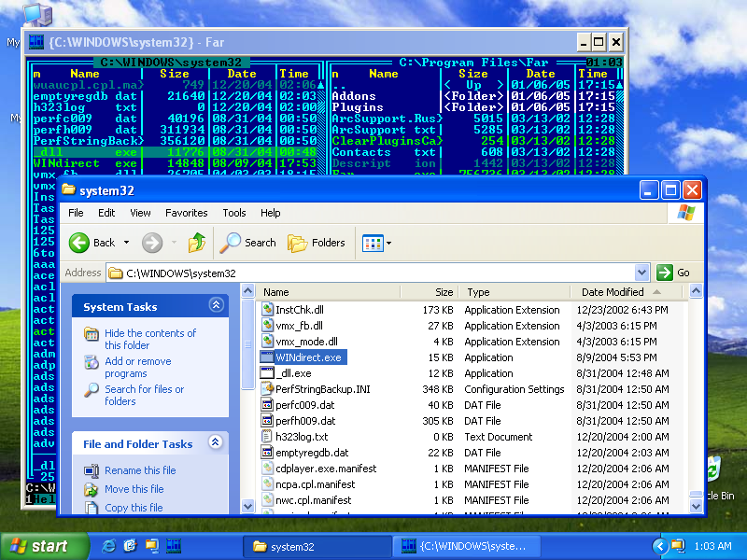The height and width of the screenshot is (560, 747).
Task: Launch Far manager from Quick Launch
Action: (x=174, y=546)
